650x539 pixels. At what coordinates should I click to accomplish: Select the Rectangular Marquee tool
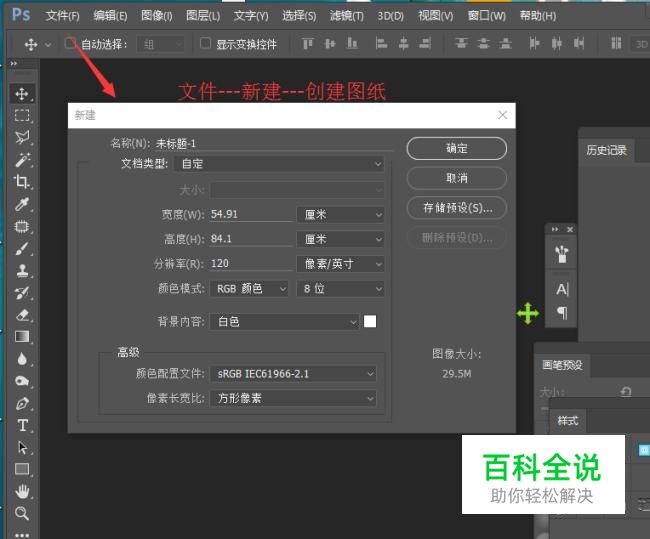22,115
